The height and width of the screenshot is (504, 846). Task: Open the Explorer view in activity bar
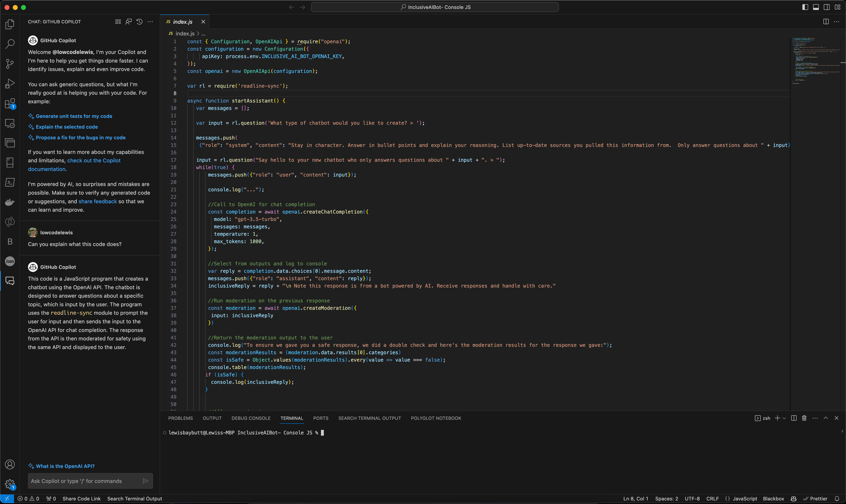pyautogui.click(x=10, y=25)
